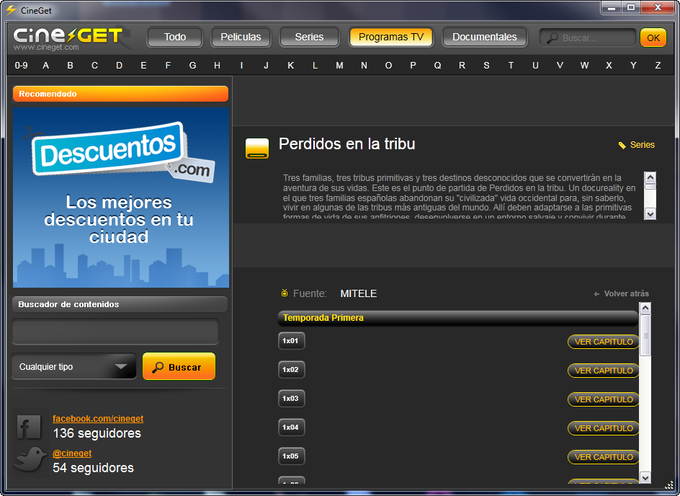
Task: Open the Documentales tab
Action: (x=484, y=37)
